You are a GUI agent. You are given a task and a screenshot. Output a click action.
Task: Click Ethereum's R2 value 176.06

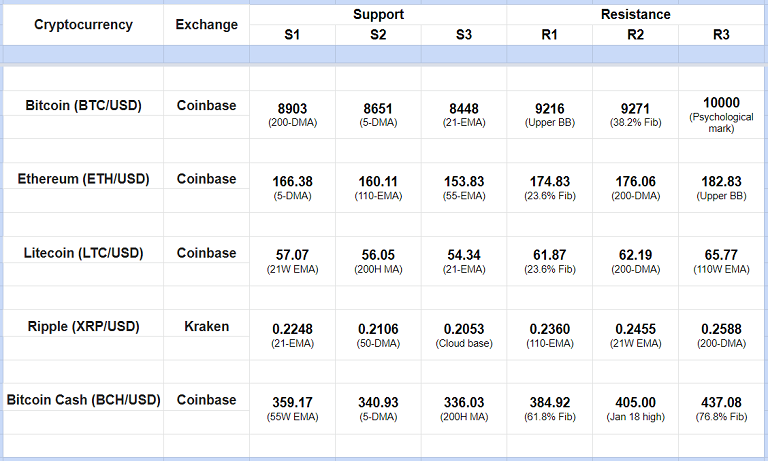click(x=635, y=181)
